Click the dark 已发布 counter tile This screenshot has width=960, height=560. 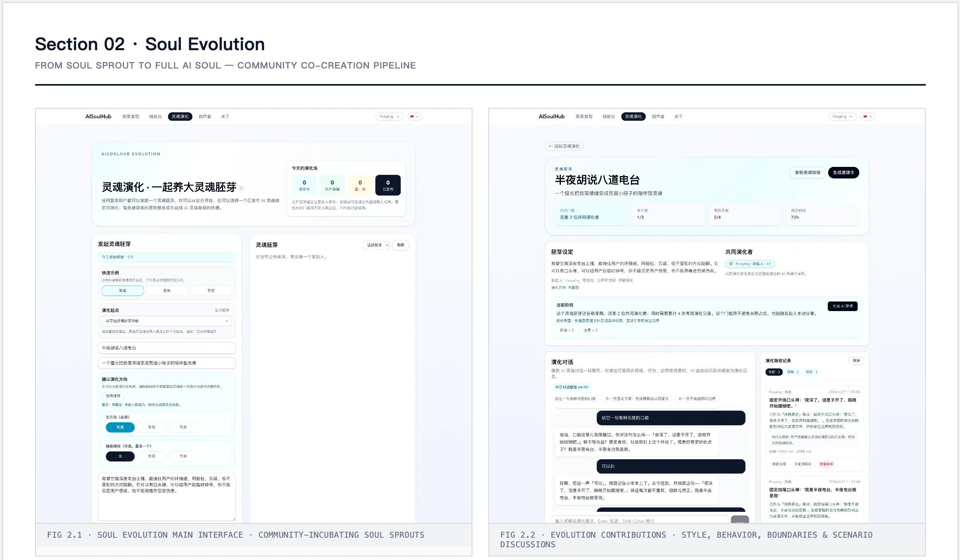[x=388, y=185]
